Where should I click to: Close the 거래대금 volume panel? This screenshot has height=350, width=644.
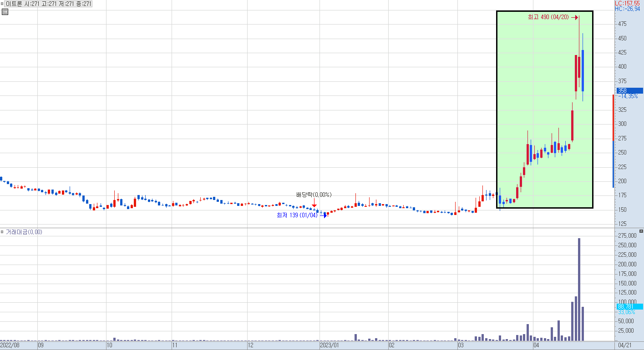641,231
